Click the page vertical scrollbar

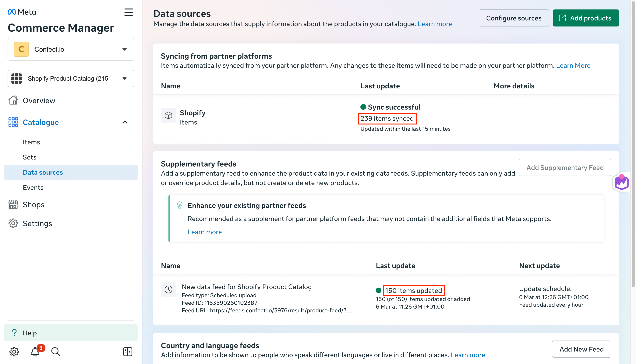point(634,144)
